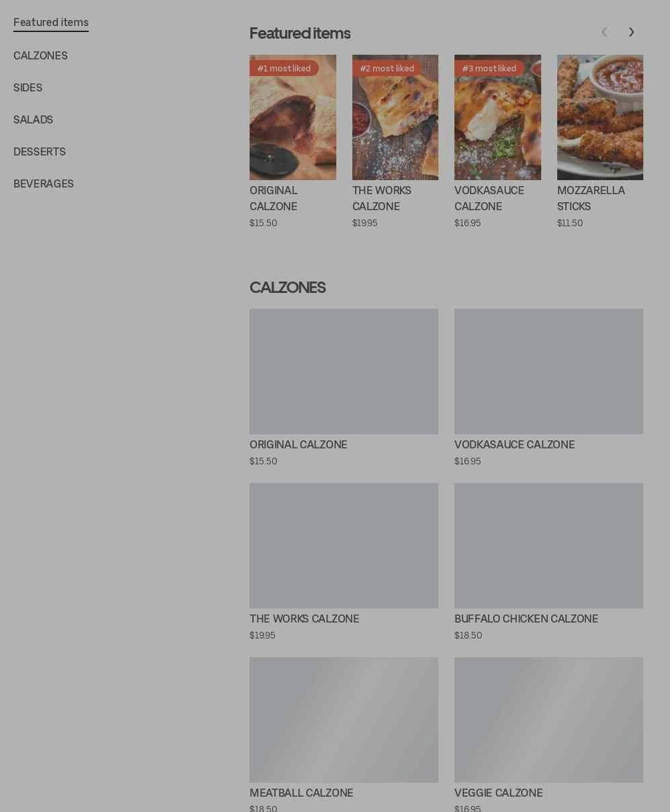Open the Mozzarella Sticks featured image
This screenshot has width=670, height=812.
[600, 117]
